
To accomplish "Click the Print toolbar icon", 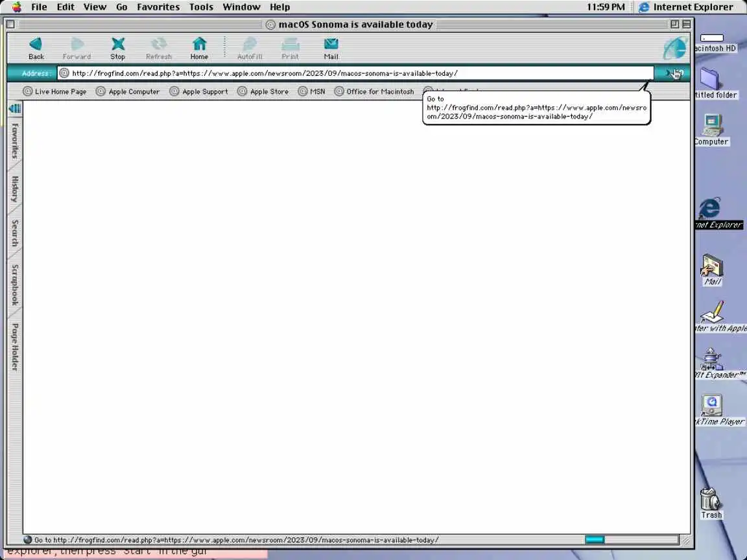I will (290, 49).
